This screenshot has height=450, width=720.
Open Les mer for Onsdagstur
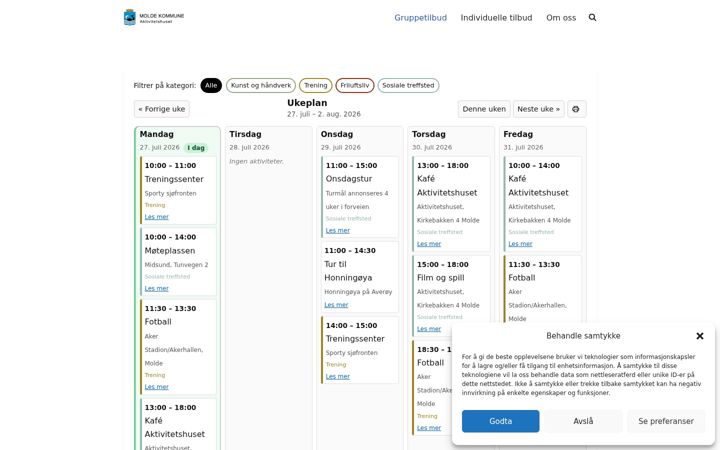pos(338,231)
